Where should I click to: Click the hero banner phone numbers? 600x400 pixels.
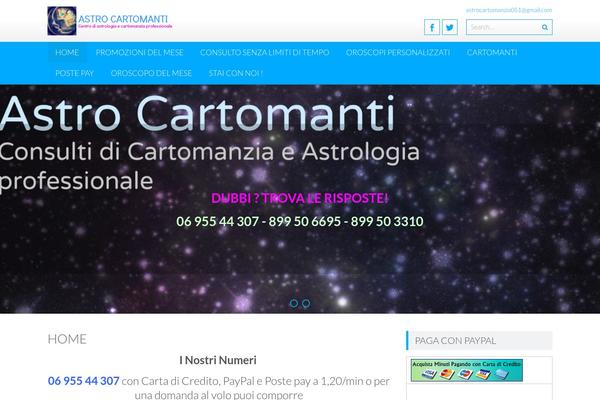299,221
